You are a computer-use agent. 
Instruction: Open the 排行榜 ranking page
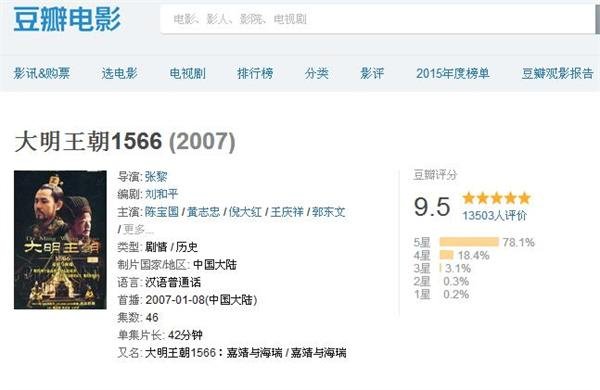[255, 73]
